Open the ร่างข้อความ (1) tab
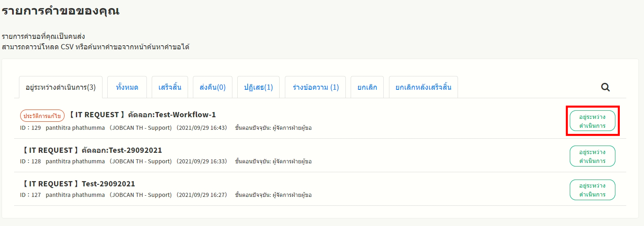 [316, 87]
